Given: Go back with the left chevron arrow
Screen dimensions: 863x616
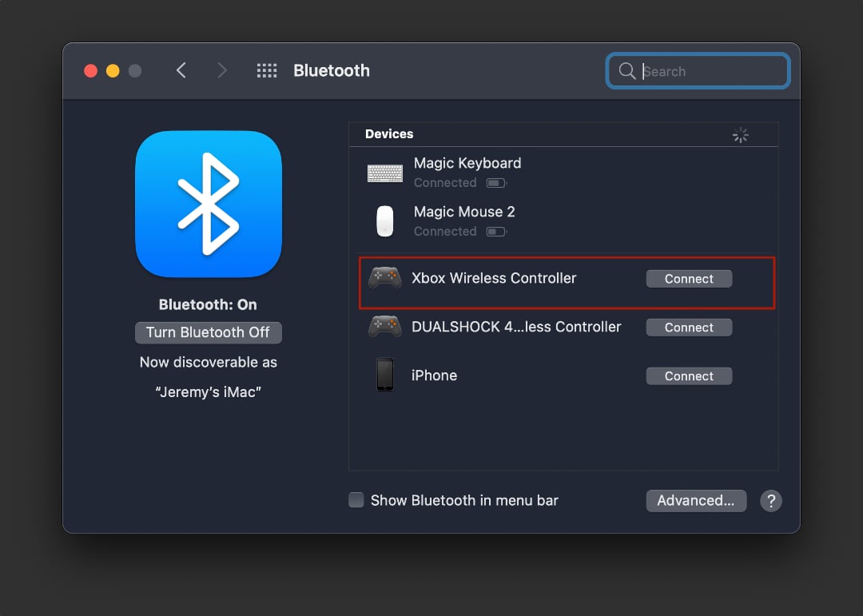Looking at the screenshot, I should click(181, 70).
